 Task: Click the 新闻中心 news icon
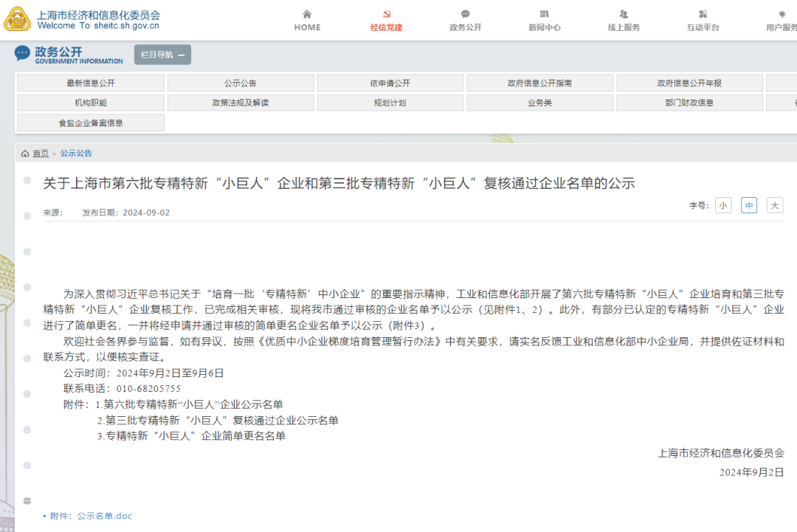[545, 14]
